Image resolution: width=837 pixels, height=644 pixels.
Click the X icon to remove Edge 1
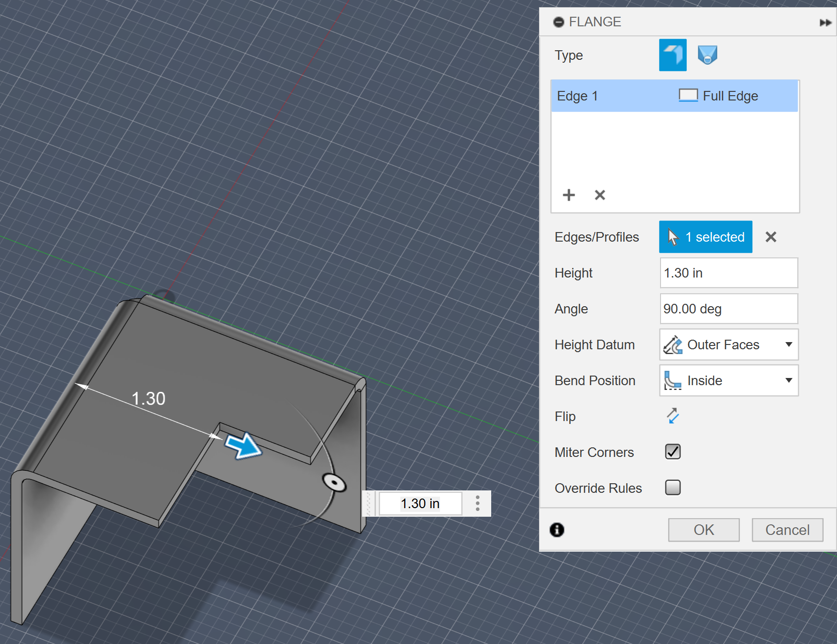click(x=599, y=195)
